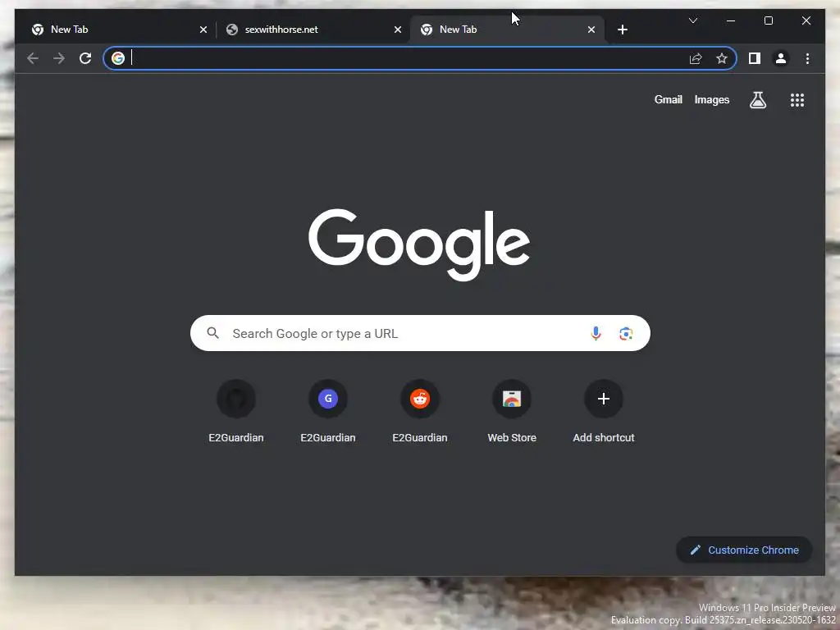
Task: Open the E2Guardian shortcut with the Reddit icon
Action: [420, 412]
